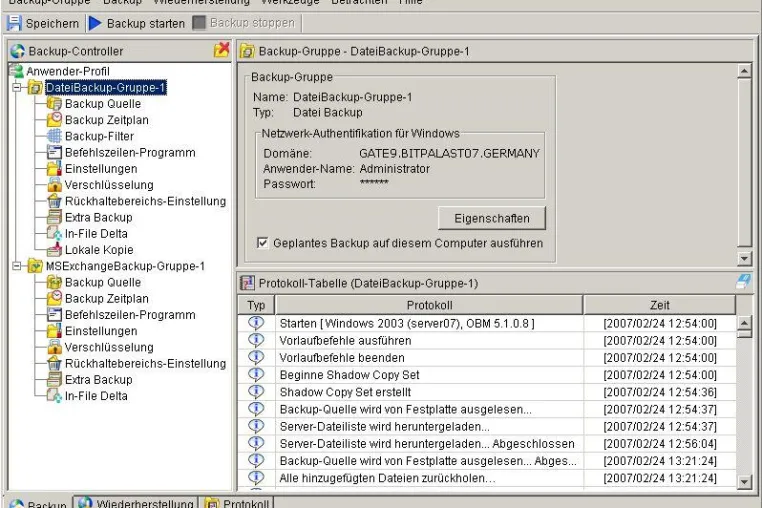Open the Backup menu
Screen dimensions: 762x508
click(x=122, y=2)
